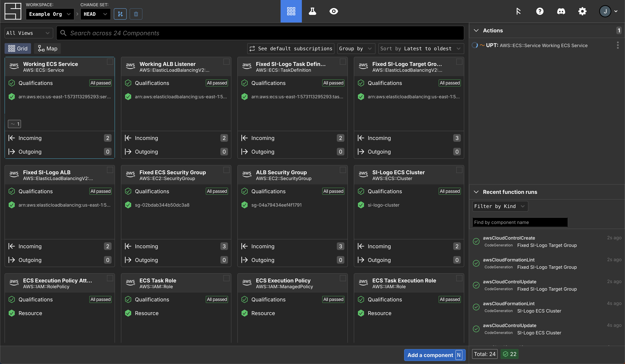The width and height of the screenshot is (625, 364).
Task: Select the Fixed SI-Logo Task Definition checkbox
Action: [x=343, y=62]
